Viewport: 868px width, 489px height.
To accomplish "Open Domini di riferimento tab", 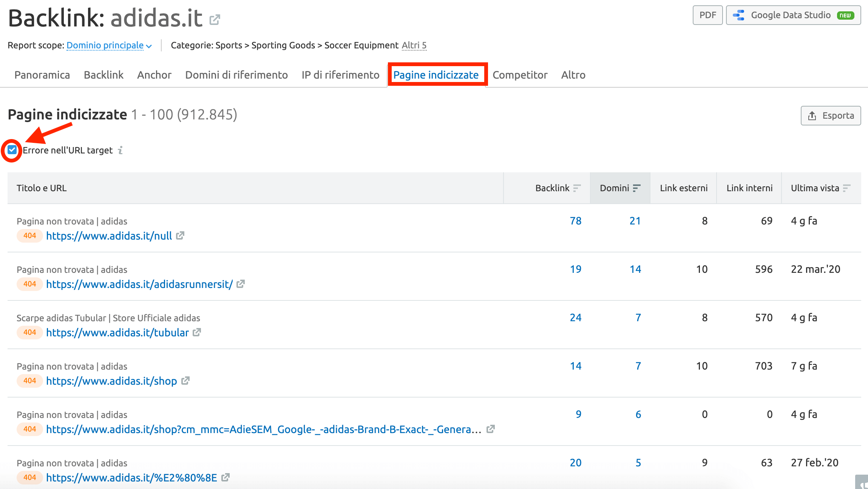I will (236, 75).
